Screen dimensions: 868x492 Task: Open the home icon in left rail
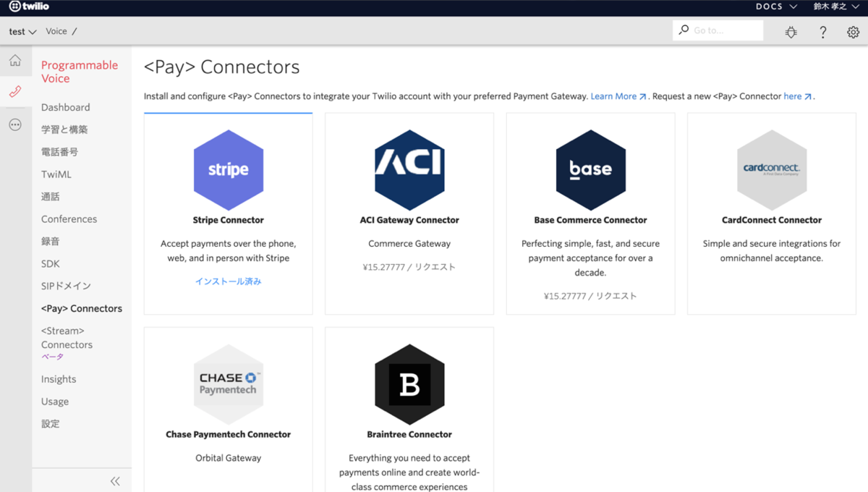pyautogui.click(x=15, y=61)
